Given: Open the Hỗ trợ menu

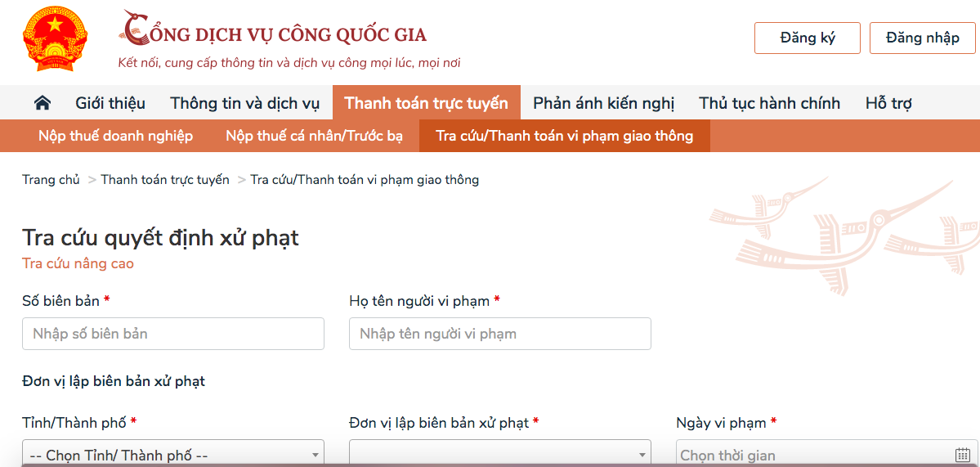Looking at the screenshot, I should point(888,103).
